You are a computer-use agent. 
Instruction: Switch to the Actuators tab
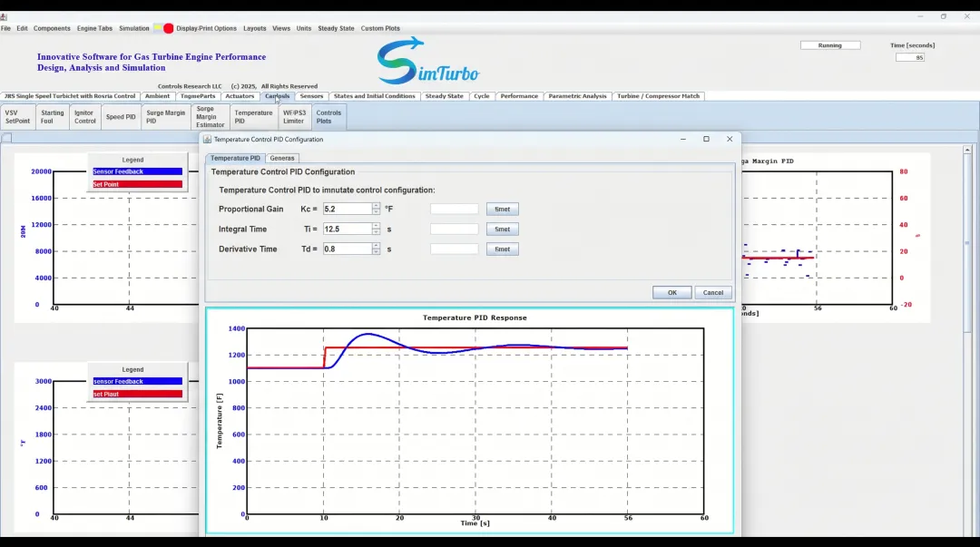pos(240,96)
